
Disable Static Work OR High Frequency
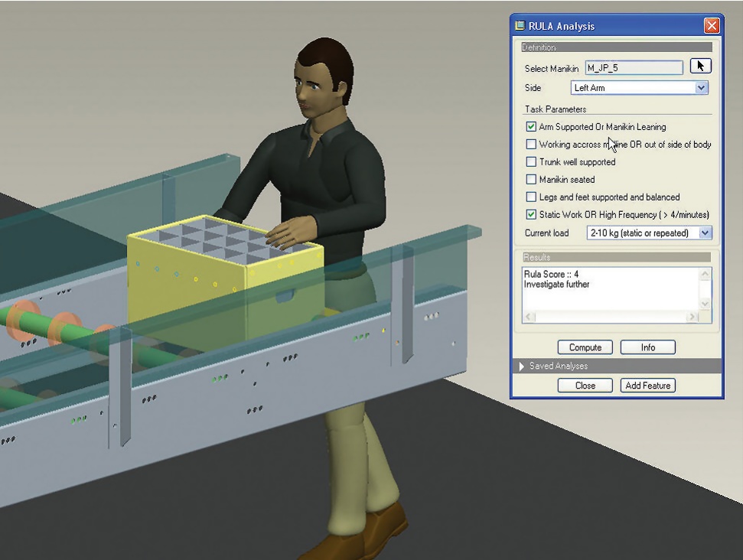[x=532, y=215]
